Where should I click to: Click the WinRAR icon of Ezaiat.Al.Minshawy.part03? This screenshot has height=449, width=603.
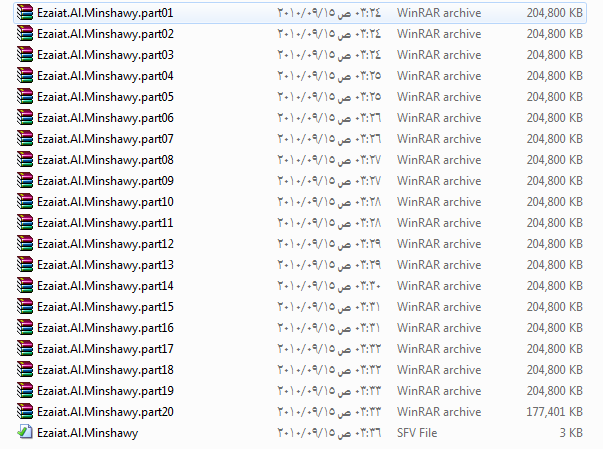25,55
